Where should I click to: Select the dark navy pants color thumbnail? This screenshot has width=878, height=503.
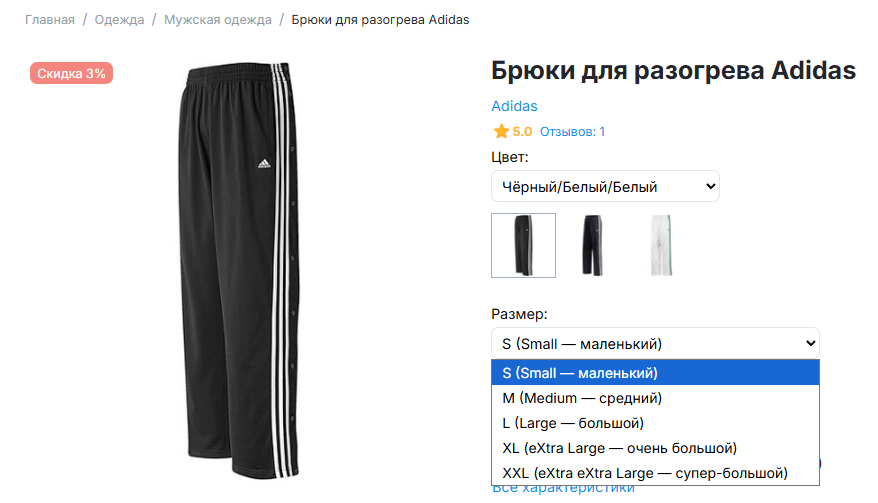592,245
